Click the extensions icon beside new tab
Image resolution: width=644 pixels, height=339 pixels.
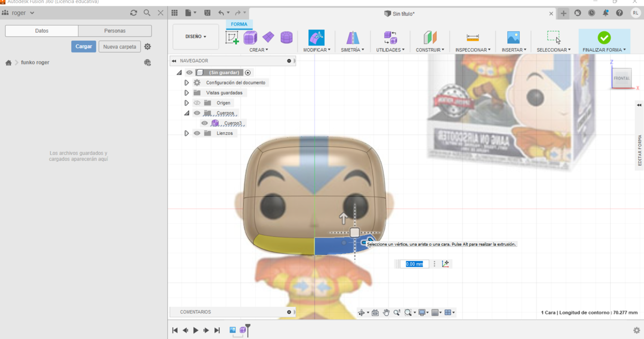578,13
